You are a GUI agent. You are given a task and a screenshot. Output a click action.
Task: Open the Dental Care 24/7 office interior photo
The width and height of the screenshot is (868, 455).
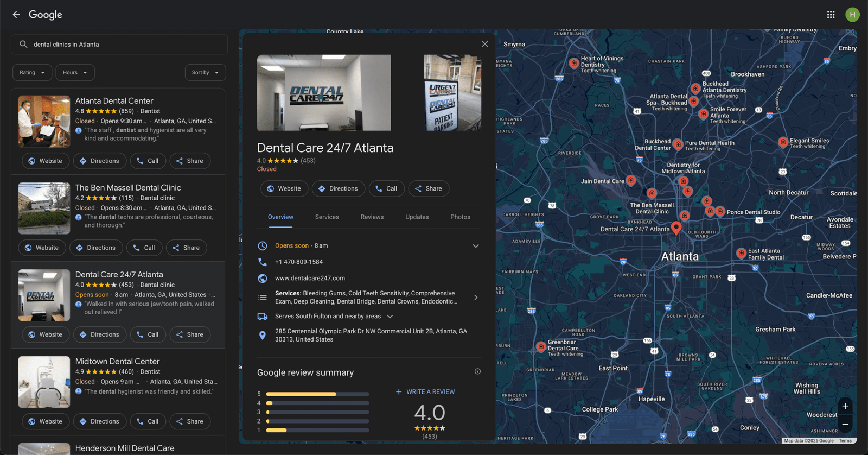coord(324,92)
